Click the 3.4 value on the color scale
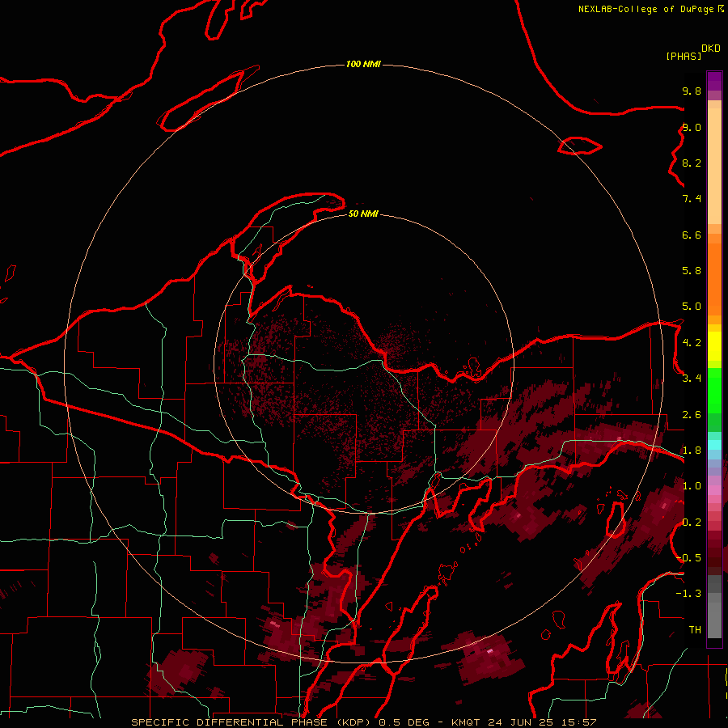 click(692, 379)
